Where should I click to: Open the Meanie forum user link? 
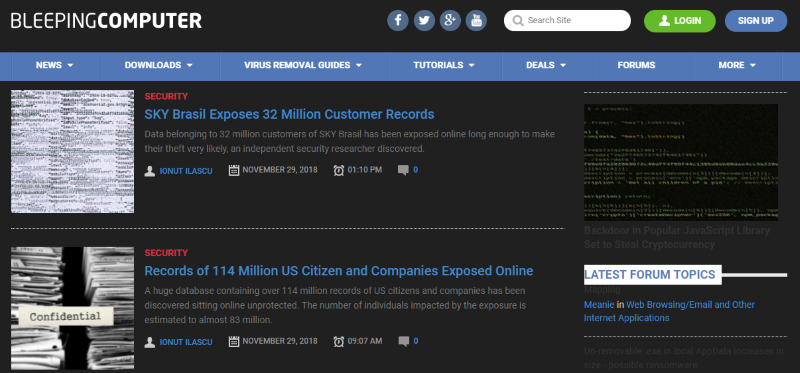point(599,305)
